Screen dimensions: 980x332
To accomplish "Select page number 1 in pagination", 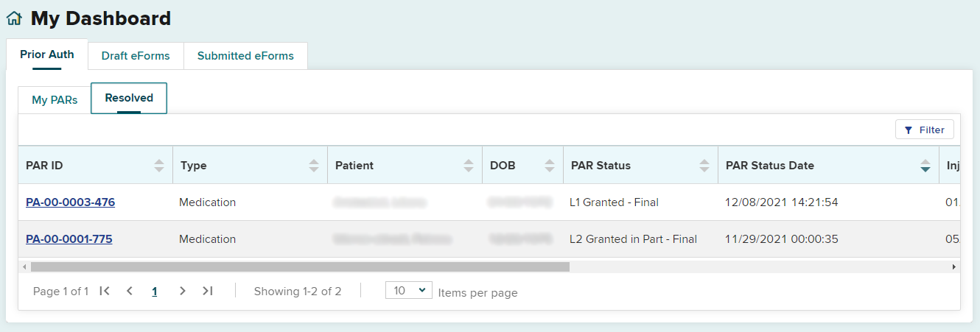I will pyautogui.click(x=155, y=292).
